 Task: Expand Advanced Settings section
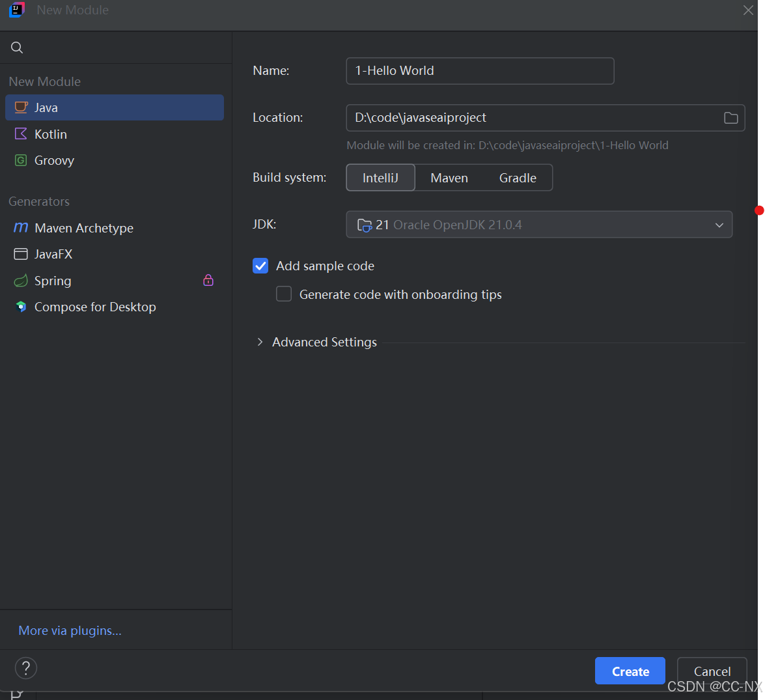pyautogui.click(x=260, y=342)
